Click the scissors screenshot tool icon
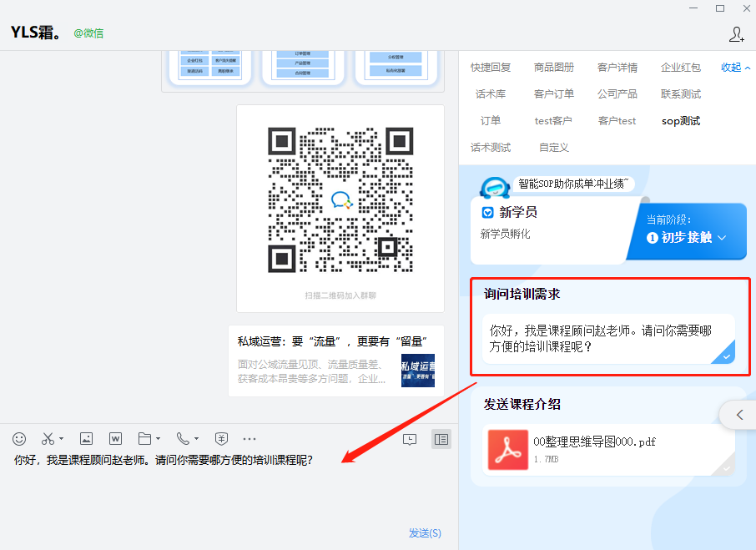 coord(48,438)
